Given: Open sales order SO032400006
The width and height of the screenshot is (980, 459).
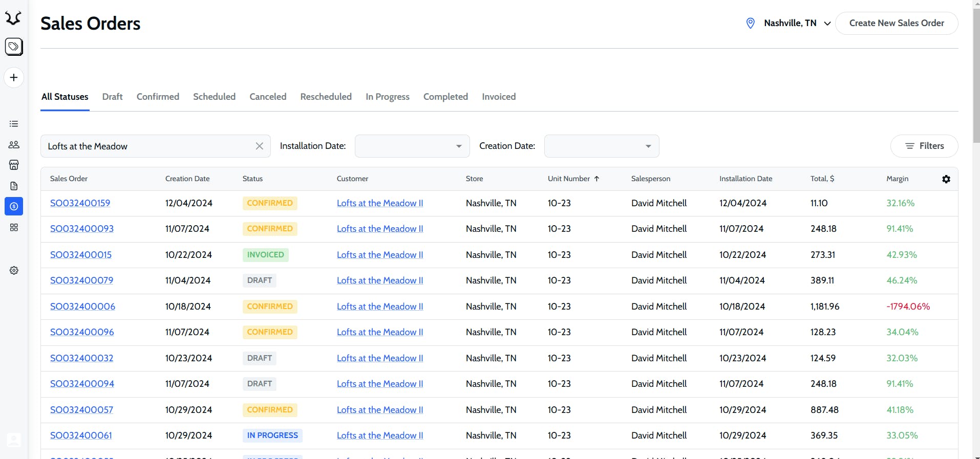Looking at the screenshot, I should [82, 307].
